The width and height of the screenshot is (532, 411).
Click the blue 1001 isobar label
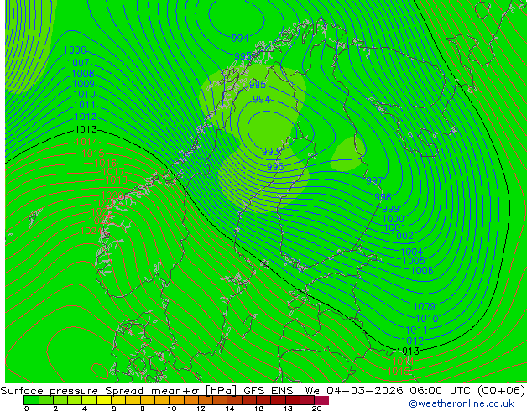[x=394, y=227]
